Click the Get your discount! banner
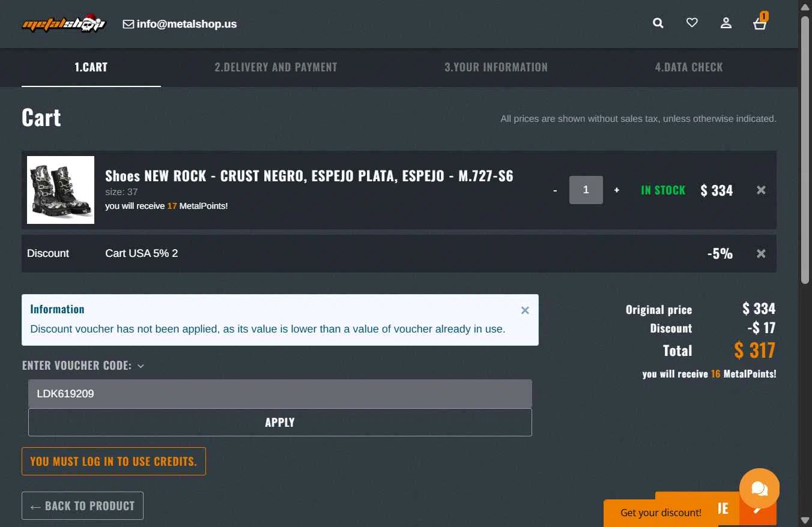The image size is (812, 527). click(661, 513)
